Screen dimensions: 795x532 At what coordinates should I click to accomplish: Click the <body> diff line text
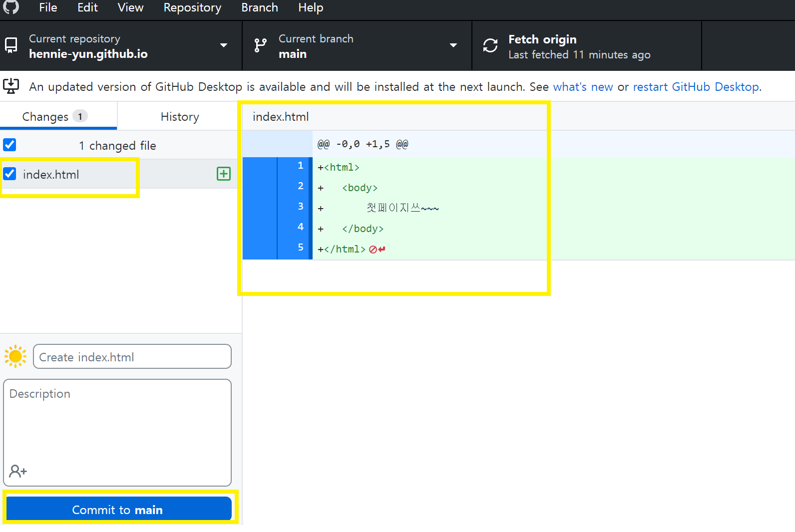tap(360, 188)
